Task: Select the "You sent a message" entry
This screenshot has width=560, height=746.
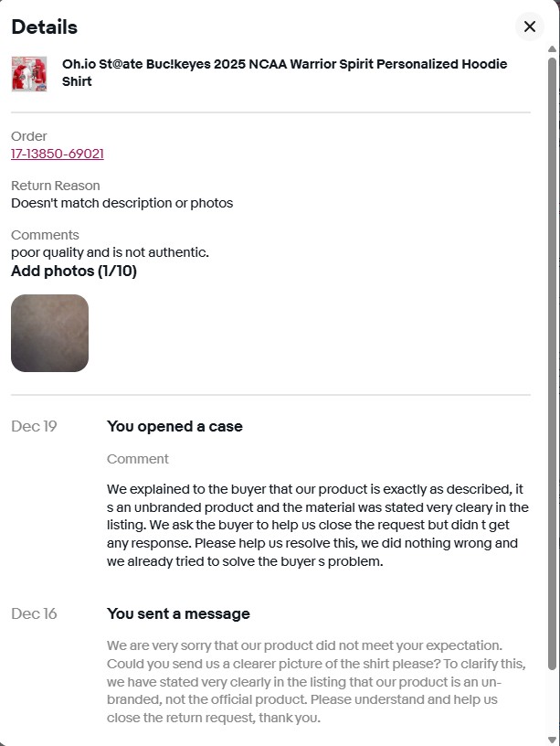Action: (178, 613)
